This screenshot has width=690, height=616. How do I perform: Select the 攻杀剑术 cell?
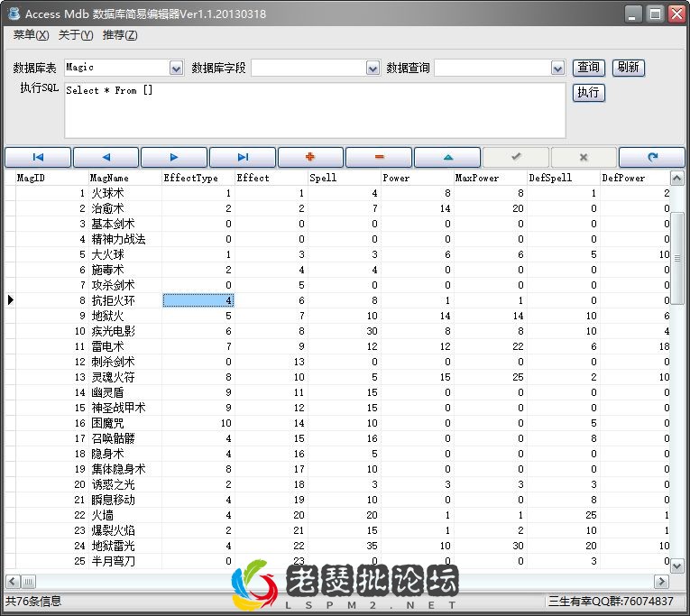[x=125, y=285]
